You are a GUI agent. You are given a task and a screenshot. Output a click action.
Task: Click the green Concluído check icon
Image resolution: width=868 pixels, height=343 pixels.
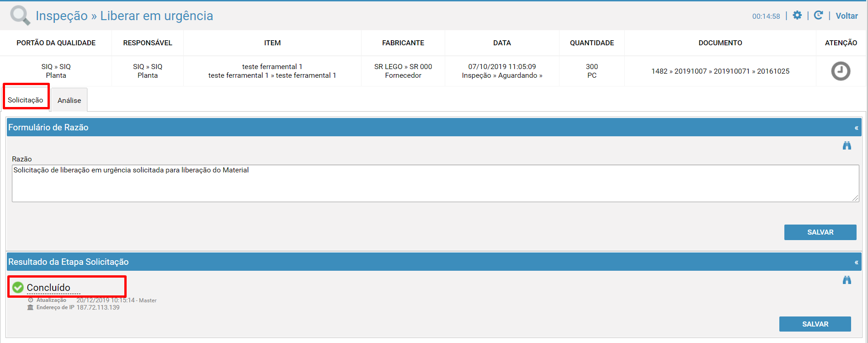pos(18,287)
